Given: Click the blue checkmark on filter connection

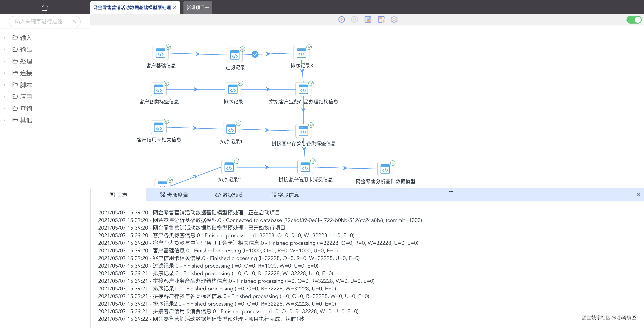Looking at the screenshot, I should pyautogui.click(x=255, y=54).
